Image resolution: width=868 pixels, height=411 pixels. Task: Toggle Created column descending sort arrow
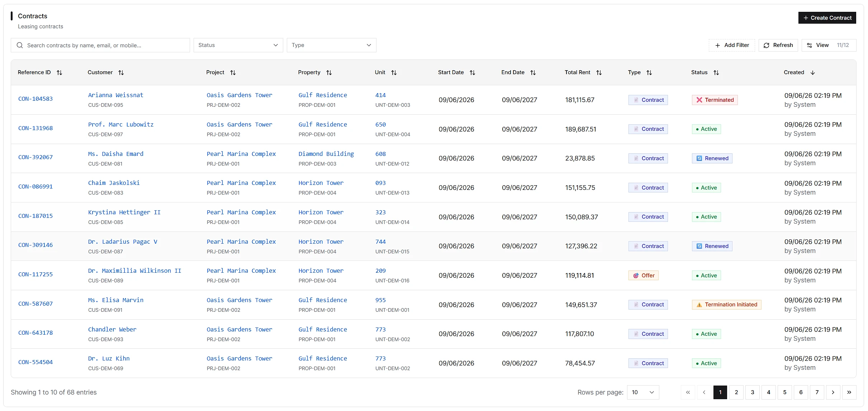click(x=813, y=73)
